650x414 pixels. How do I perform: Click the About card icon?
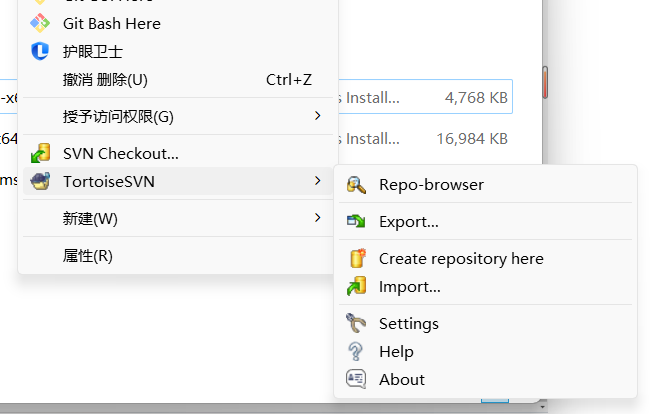[x=356, y=380]
